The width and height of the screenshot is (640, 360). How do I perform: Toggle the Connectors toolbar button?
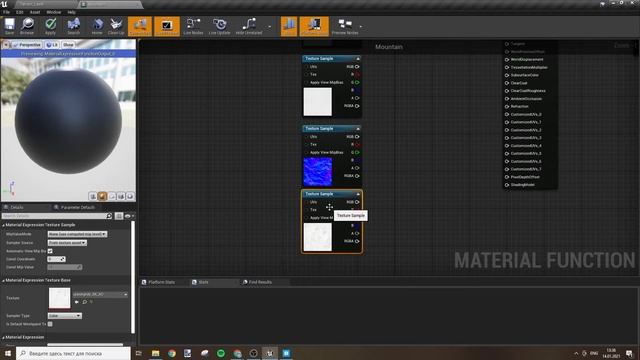pos(140,26)
